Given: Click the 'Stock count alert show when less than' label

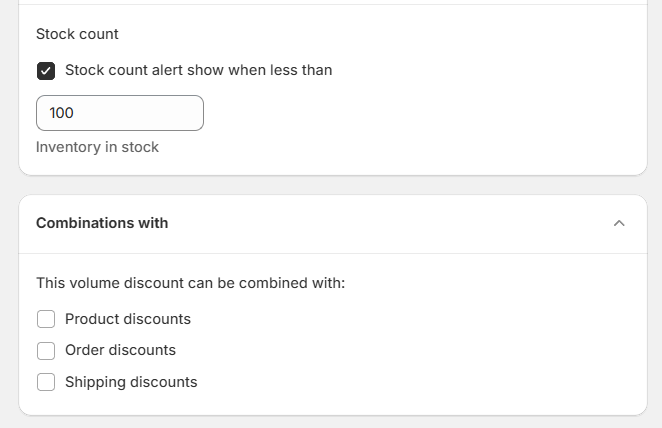Looking at the screenshot, I should (x=198, y=70).
